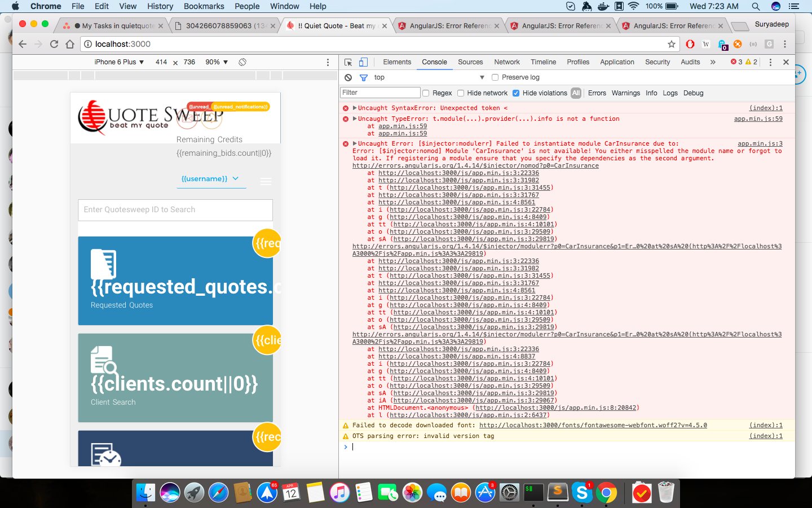Clear the console log icon
The width and height of the screenshot is (812, 508).
[x=348, y=77]
